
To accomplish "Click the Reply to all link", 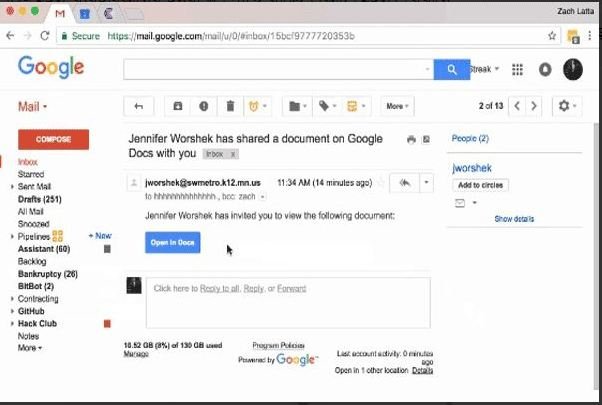I will [220, 288].
